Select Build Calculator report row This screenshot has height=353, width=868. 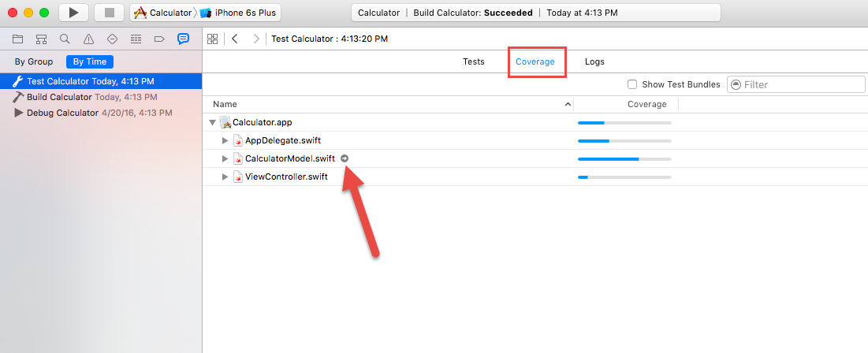(x=101, y=97)
